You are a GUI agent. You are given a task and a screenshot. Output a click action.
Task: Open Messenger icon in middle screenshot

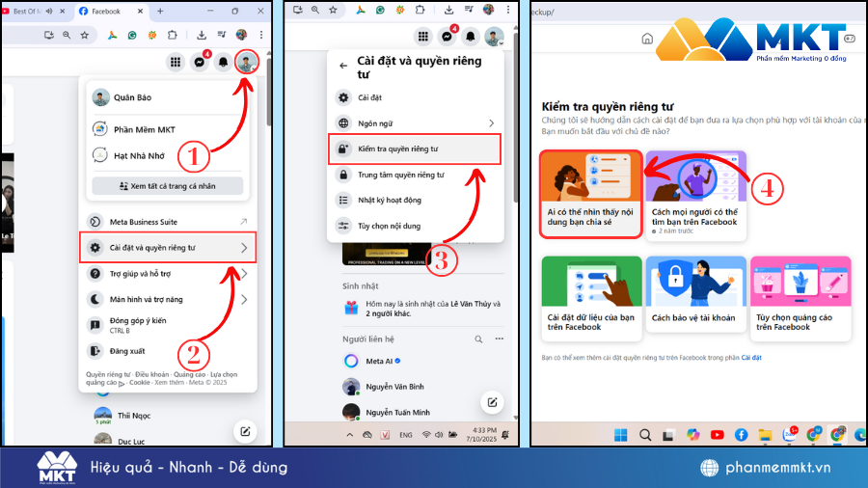[x=447, y=37]
